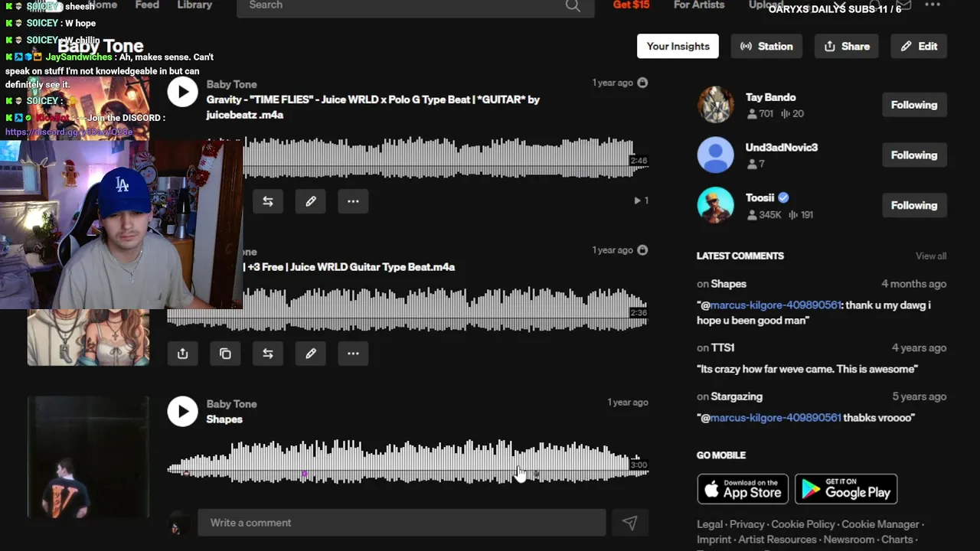Copy link of Juice WRLD Guitar Type Beat
980x551 pixels.
pyautogui.click(x=225, y=354)
